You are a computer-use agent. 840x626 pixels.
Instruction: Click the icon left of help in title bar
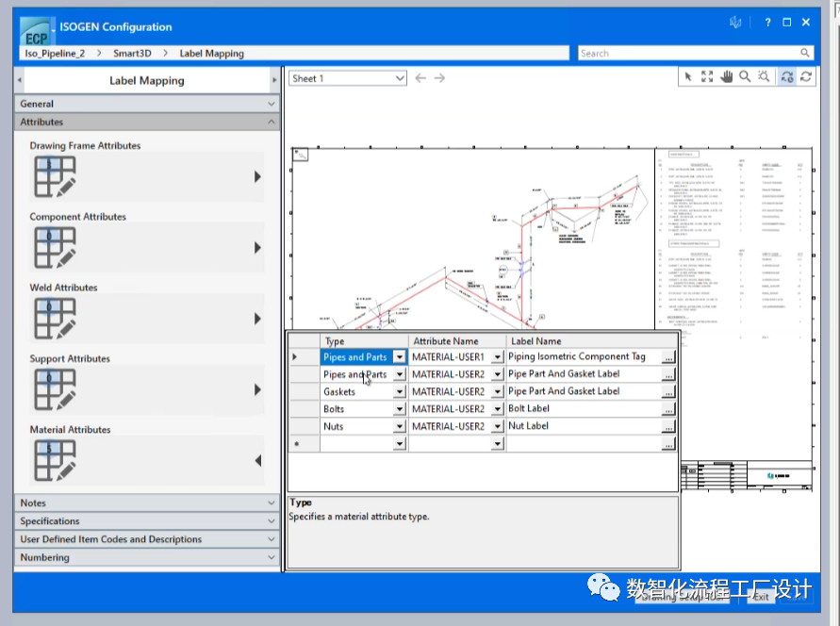735,22
